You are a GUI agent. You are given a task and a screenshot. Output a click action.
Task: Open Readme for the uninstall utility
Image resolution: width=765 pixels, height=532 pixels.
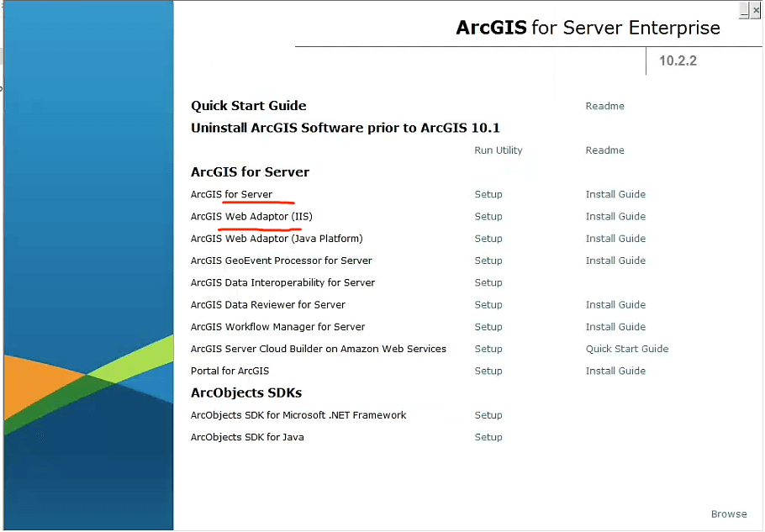pyautogui.click(x=604, y=150)
